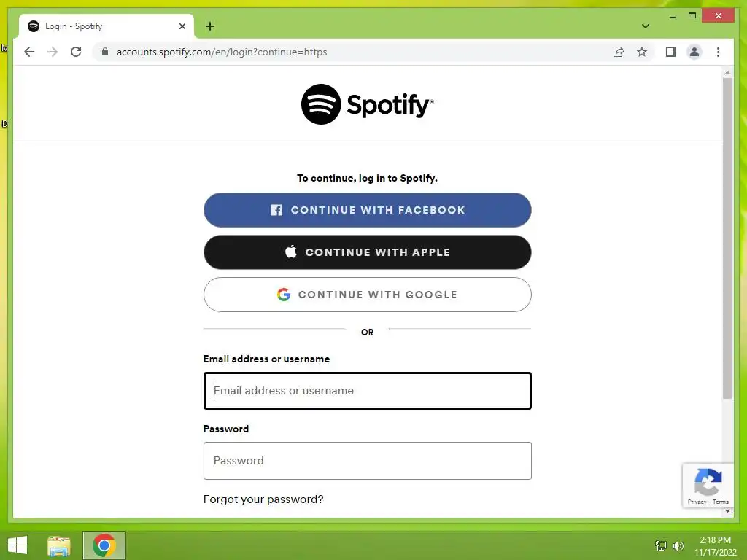
Task: Open Chrome's three-dot menu
Action: tap(718, 52)
